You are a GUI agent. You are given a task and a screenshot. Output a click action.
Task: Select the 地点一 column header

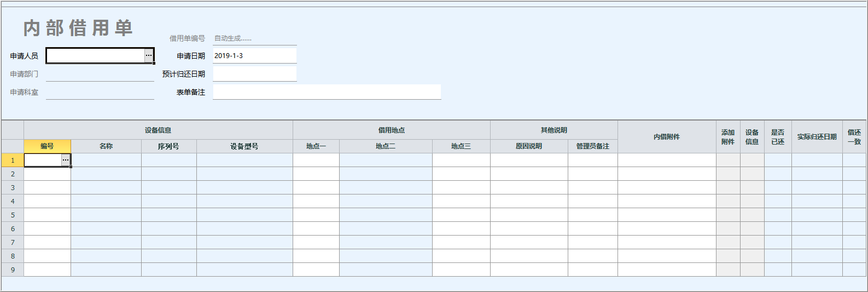(316, 146)
